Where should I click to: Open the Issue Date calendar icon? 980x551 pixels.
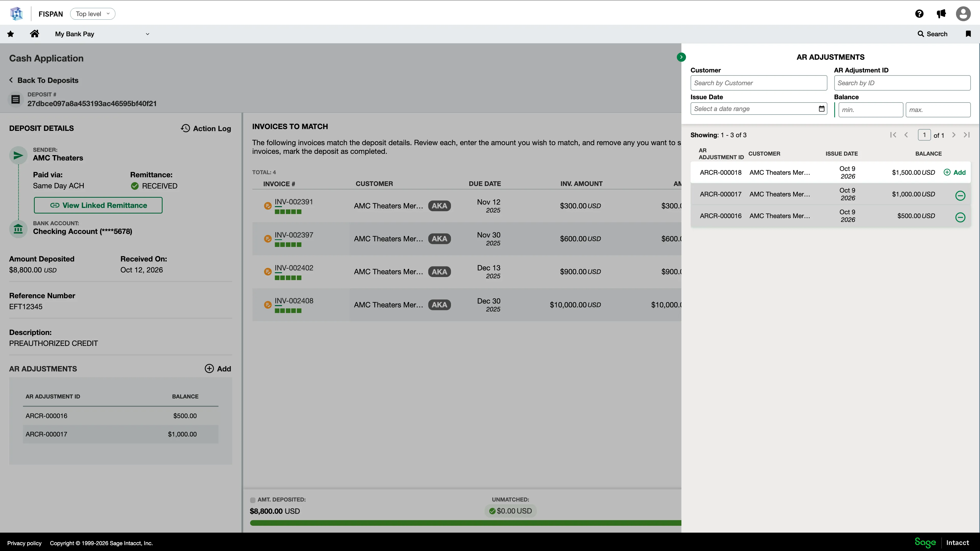(x=822, y=109)
